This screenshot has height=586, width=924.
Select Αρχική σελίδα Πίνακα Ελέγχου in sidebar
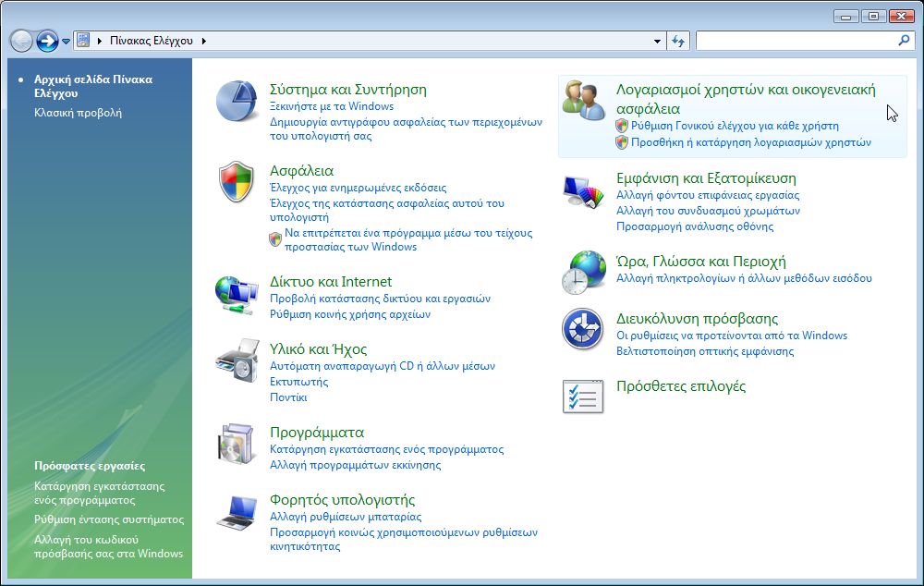(x=93, y=86)
